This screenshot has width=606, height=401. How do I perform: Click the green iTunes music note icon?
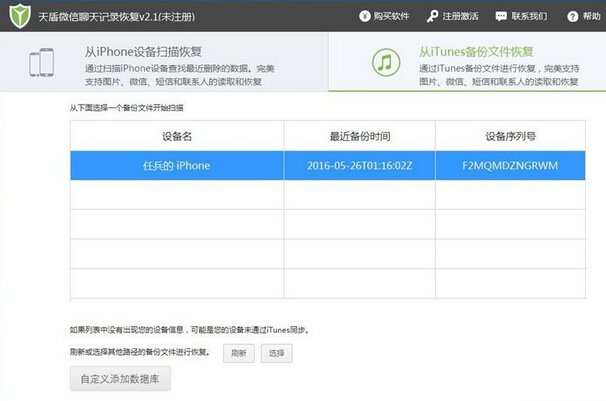coord(385,62)
